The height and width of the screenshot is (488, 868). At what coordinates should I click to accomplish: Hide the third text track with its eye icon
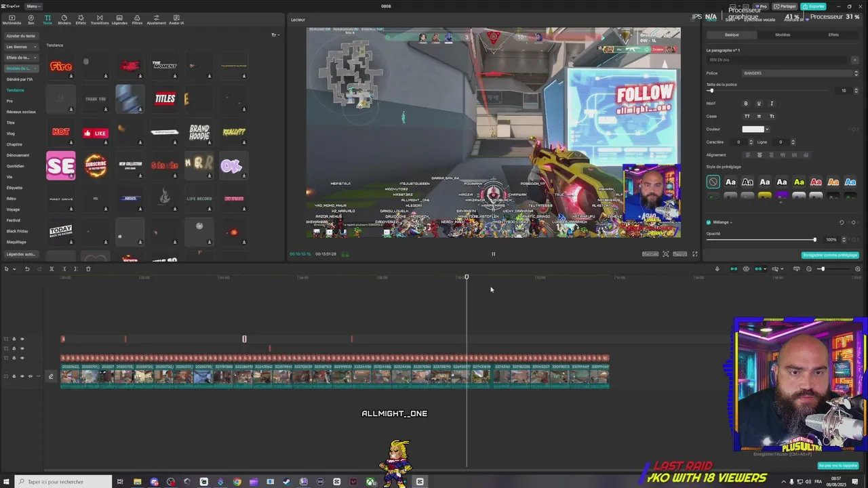click(22, 358)
